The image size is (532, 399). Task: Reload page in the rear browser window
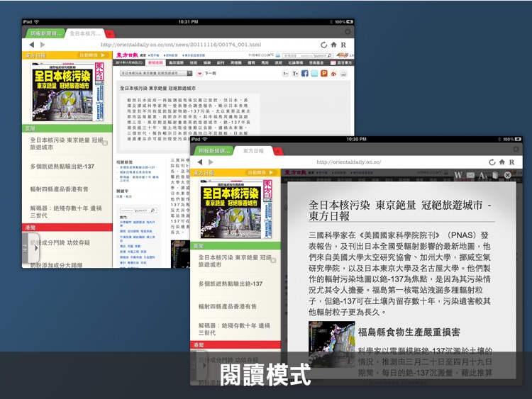(323, 45)
